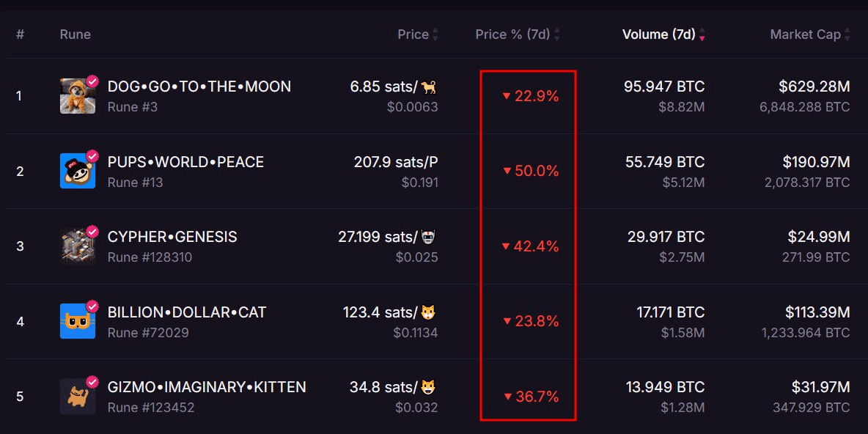Click the $629.28M market cap value

pyautogui.click(x=814, y=87)
